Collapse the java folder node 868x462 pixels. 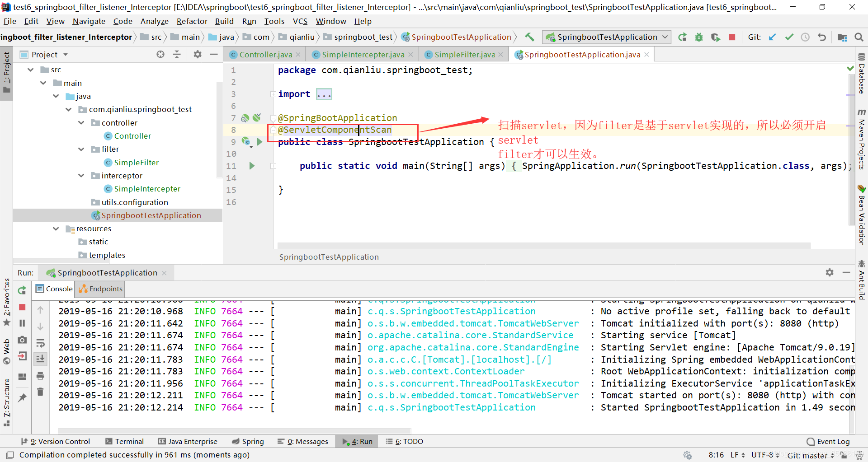(x=56, y=96)
